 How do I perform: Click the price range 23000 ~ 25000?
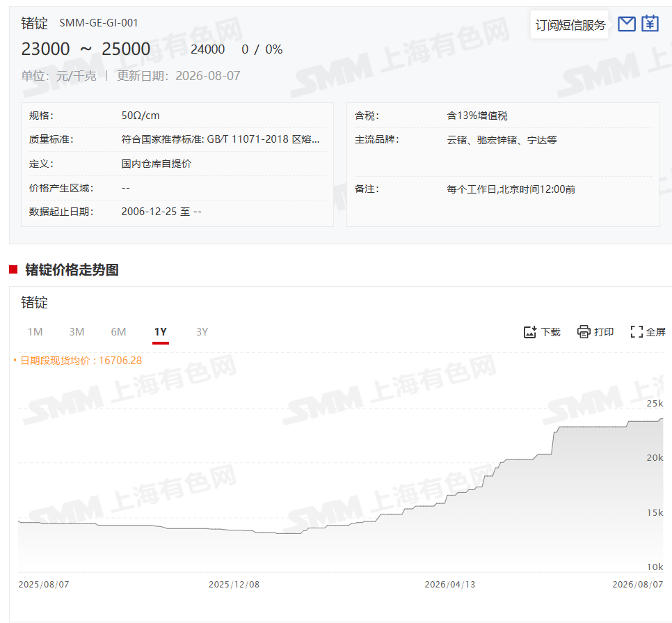[86, 49]
